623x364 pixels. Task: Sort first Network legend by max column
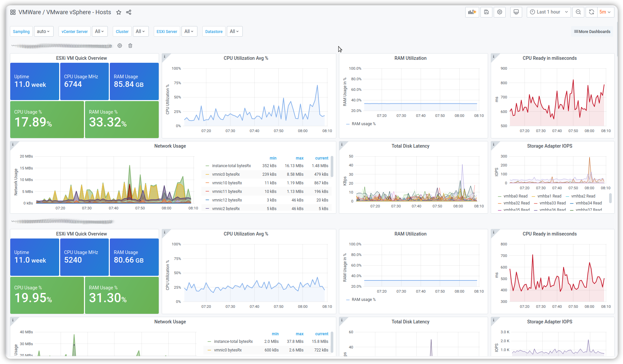pos(300,158)
